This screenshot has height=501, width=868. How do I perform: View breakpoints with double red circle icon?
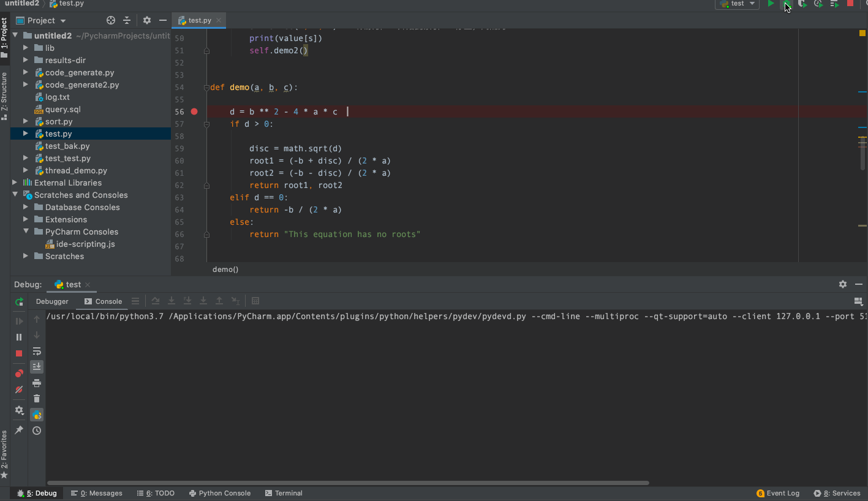coord(19,374)
